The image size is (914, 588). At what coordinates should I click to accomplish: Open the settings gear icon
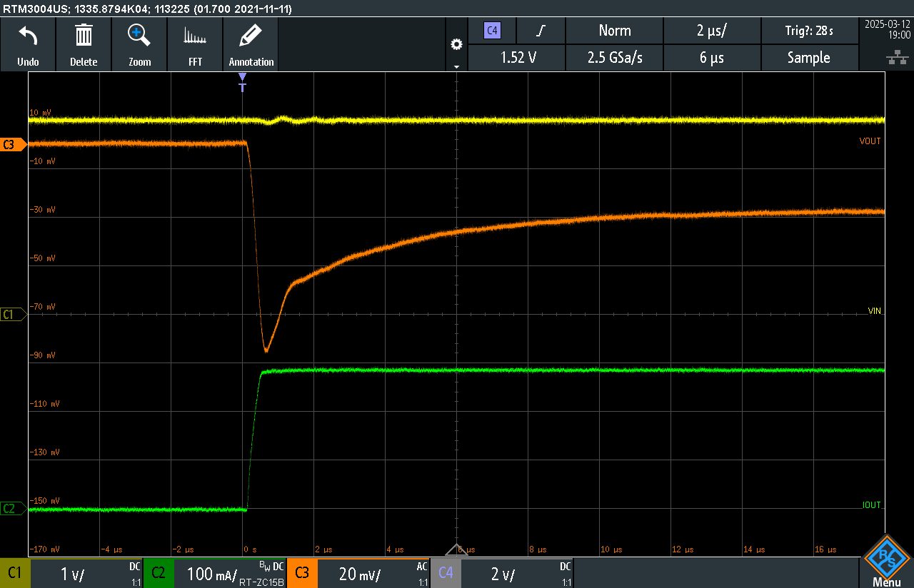[x=456, y=44]
